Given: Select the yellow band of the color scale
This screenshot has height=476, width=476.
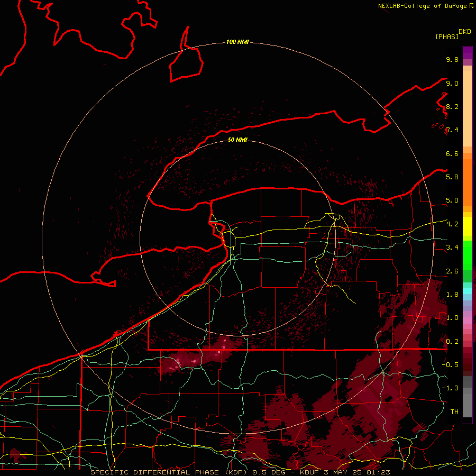Looking at the screenshot, I should tap(467, 226).
